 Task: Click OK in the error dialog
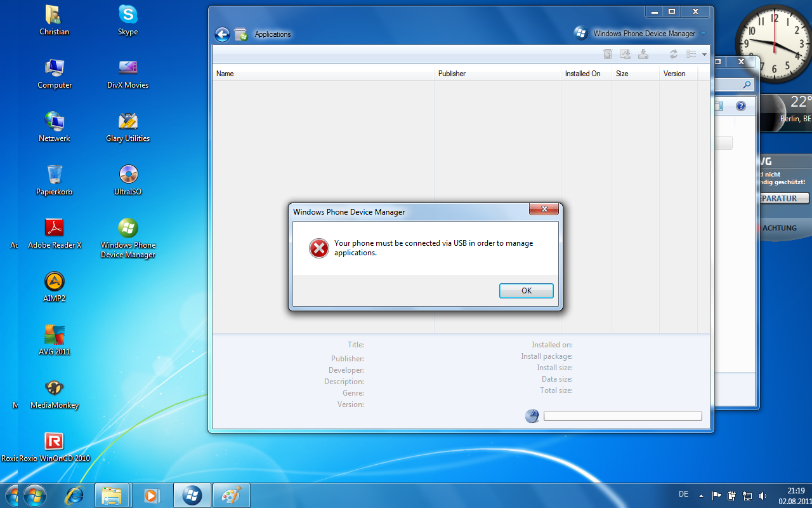[x=526, y=291]
